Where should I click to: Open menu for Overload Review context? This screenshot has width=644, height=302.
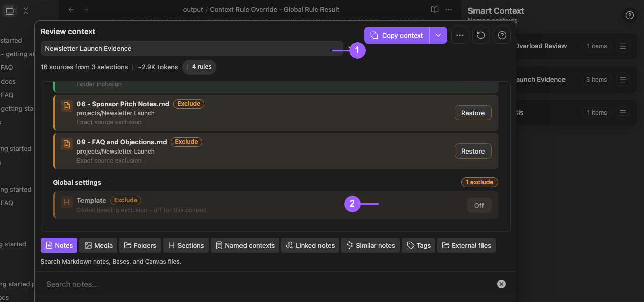coord(623,46)
